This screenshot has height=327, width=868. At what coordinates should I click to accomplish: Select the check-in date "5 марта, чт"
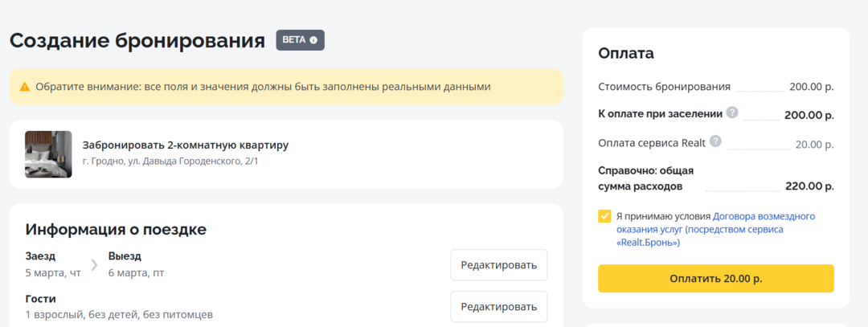53,273
